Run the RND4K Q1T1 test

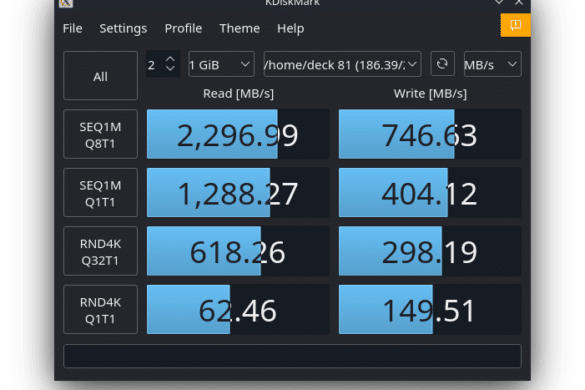(100, 310)
